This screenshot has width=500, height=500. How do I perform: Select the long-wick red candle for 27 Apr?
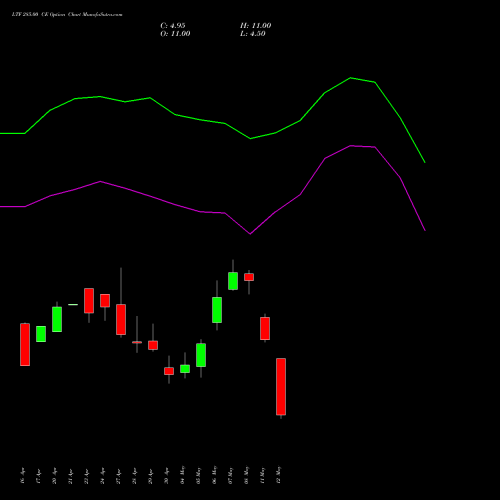121,319
